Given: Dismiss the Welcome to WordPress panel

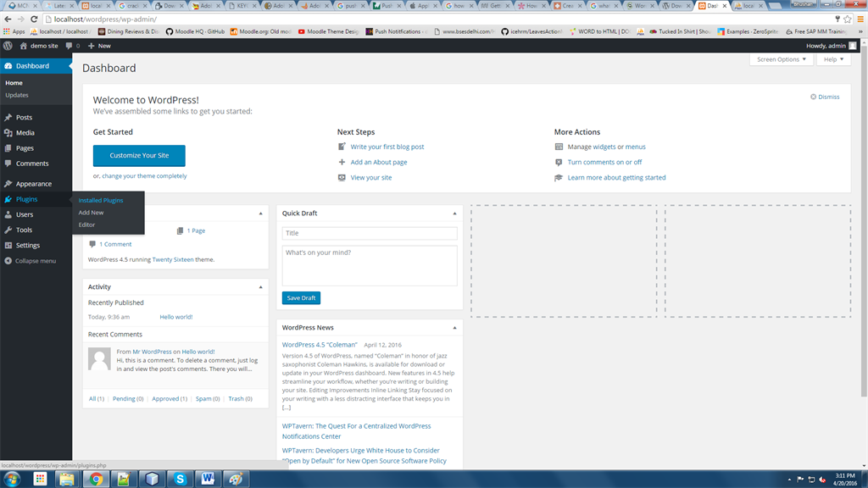Looking at the screenshot, I should coord(825,97).
